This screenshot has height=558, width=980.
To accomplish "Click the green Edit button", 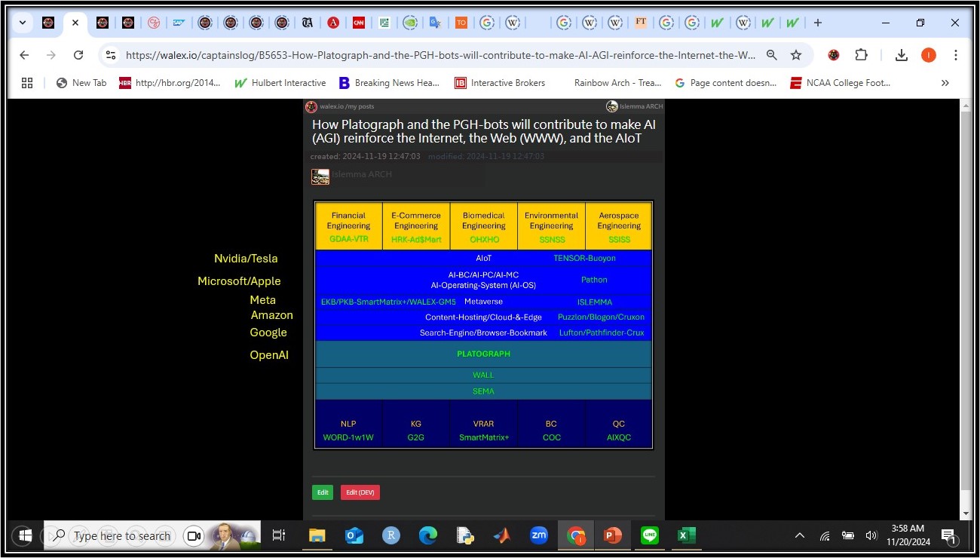I will 323,492.
